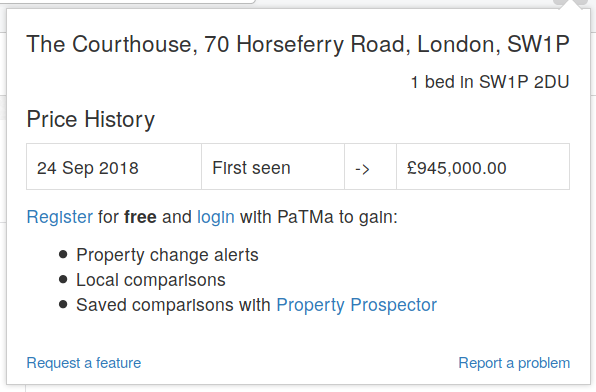This screenshot has height=392, width=596.
Task: Click bullet dot beside Property change alerts
Action: (x=63, y=254)
